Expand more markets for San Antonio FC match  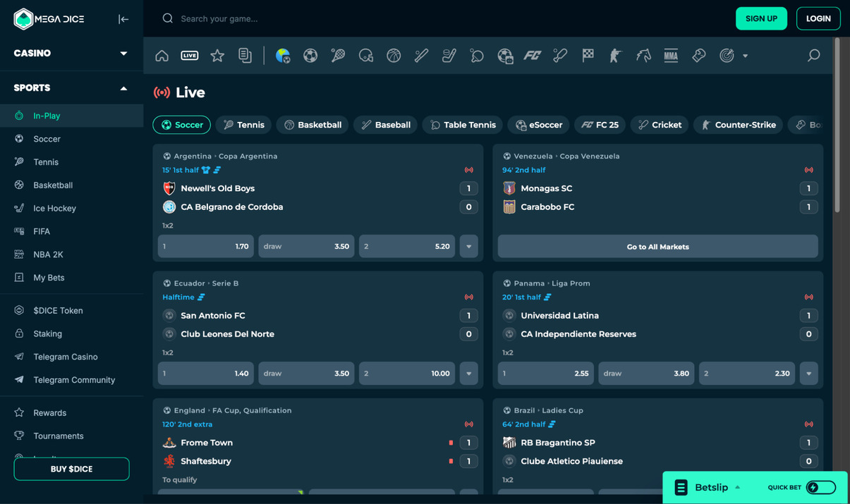click(468, 374)
